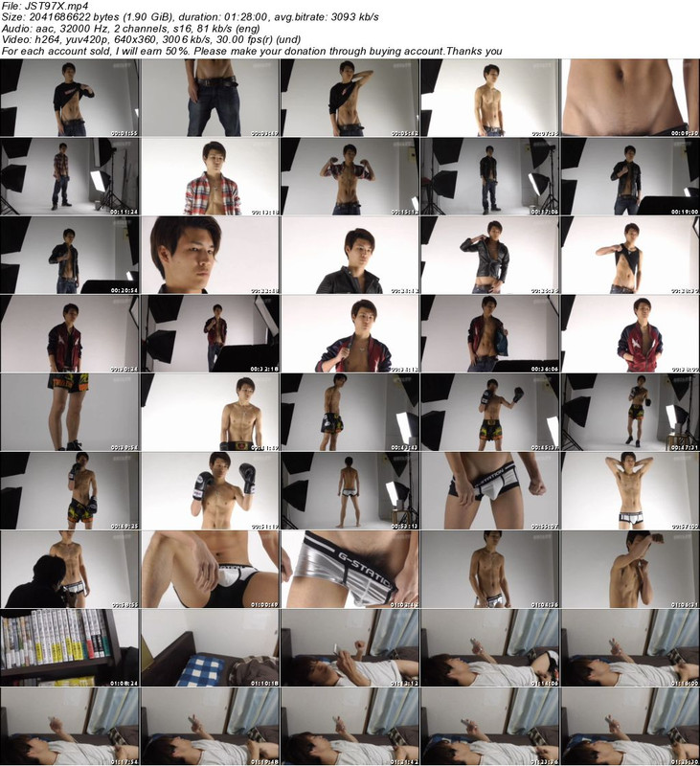
Task: Open the last thumbnail in the bottom row
Action: pos(629,726)
